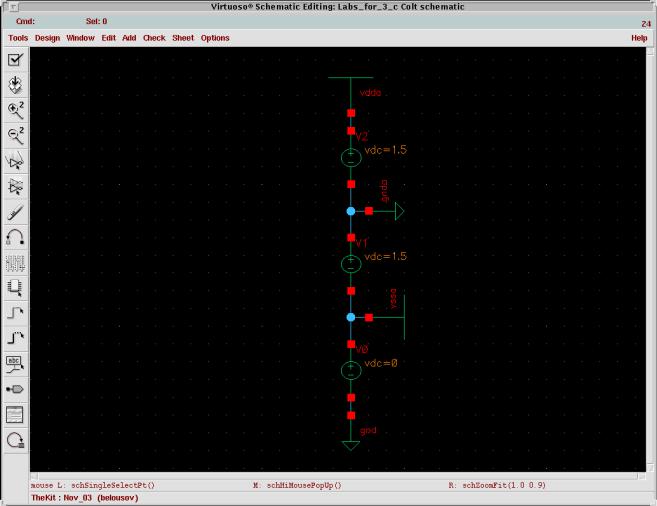Open the Edit menu
The image size is (657, 506).
tap(109, 38)
